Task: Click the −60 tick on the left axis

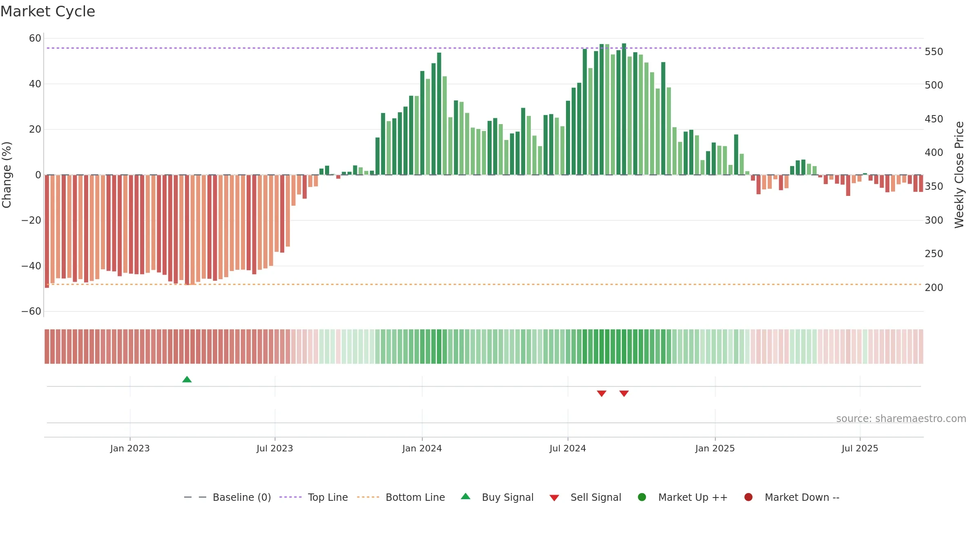Action: 31,311
